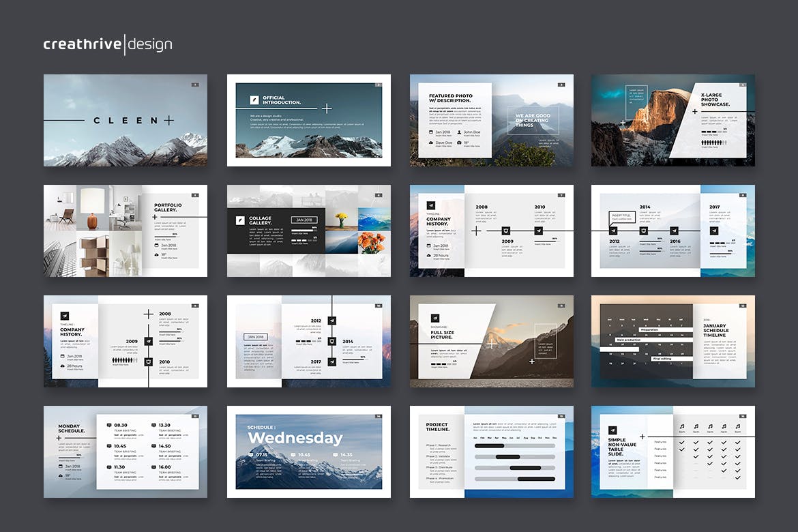The image size is (798, 532).
Task: Click the Insert Title callout on slide 8
Action: 621,217
